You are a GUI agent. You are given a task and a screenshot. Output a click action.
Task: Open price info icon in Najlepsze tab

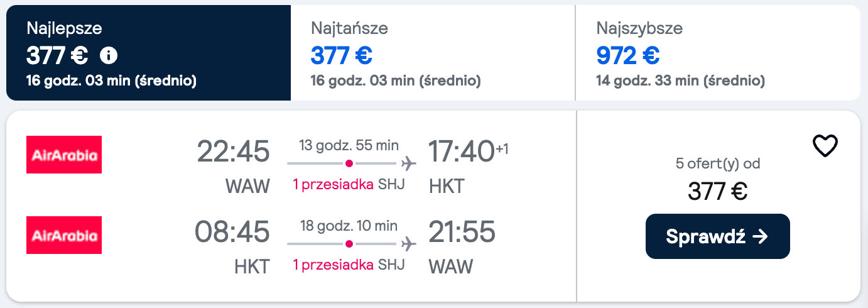pos(109,56)
